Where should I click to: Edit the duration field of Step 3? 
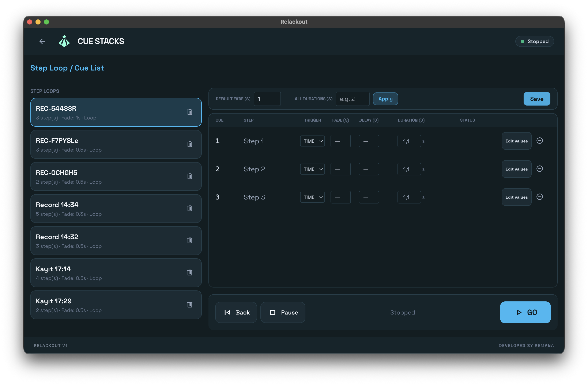(x=409, y=197)
